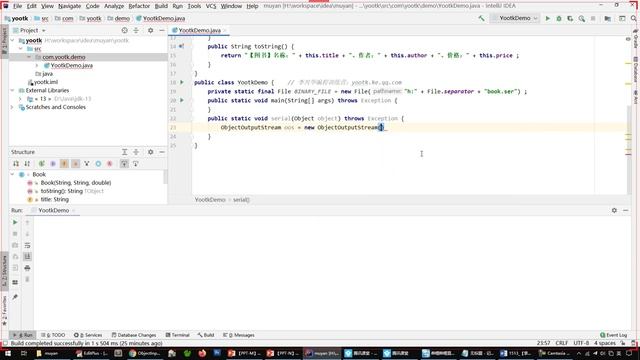Viewport: 640px width, 360px height.
Task: Open Search Everywhere magnifier at top right
Action: click(x=634, y=18)
